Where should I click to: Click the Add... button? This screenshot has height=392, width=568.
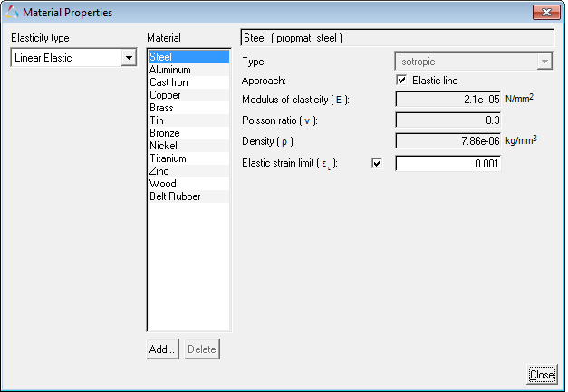pos(163,350)
